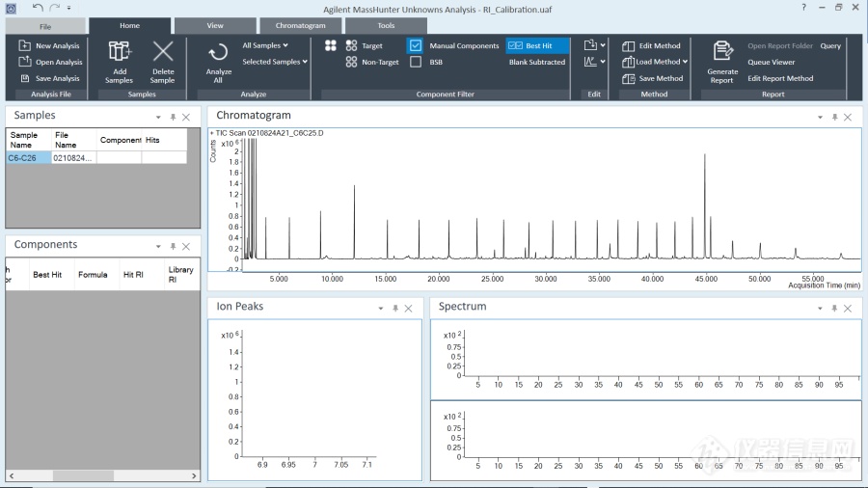Close the Samples panel
This screenshot has height=488, width=868.
point(186,117)
